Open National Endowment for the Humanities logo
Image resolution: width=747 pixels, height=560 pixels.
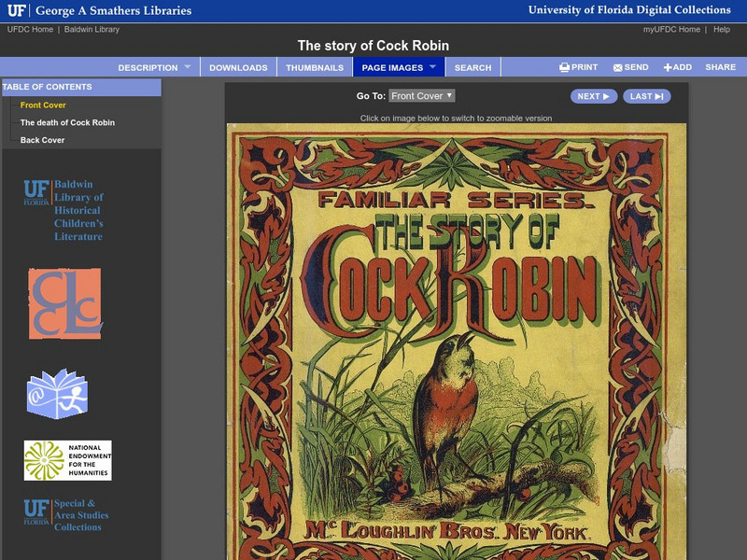click(67, 460)
